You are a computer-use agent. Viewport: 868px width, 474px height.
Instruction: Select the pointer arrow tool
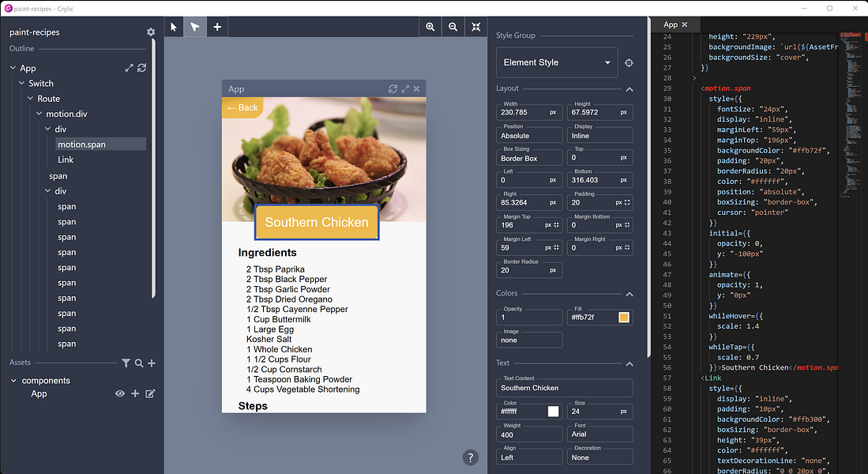174,27
